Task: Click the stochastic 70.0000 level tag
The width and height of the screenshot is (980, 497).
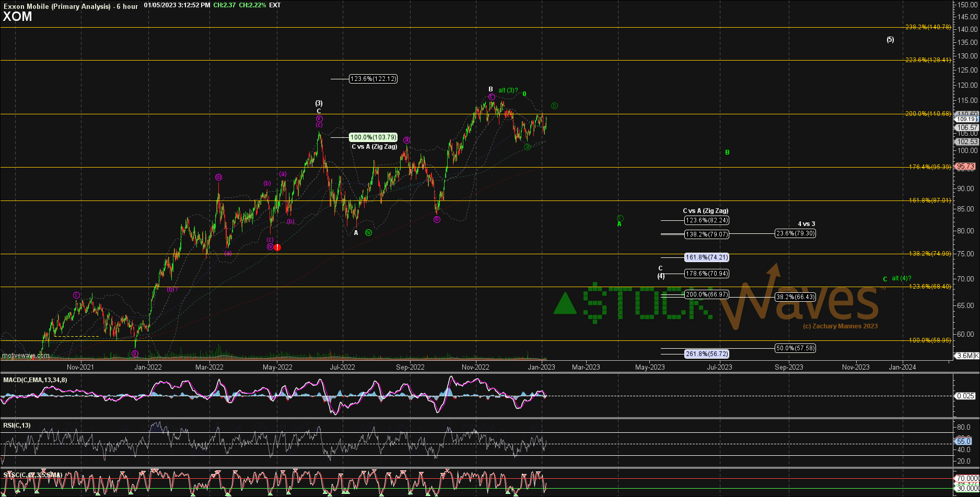Action: coord(967,478)
